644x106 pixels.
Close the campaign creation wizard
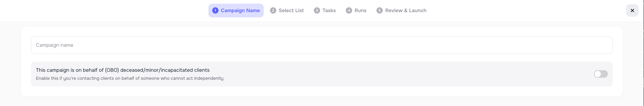tap(632, 10)
